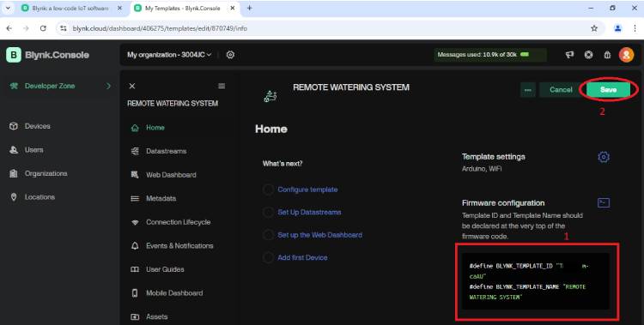Click the Cancel button
Image resolution: width=644 pixels, height=325 pixels.
[561, 90]
